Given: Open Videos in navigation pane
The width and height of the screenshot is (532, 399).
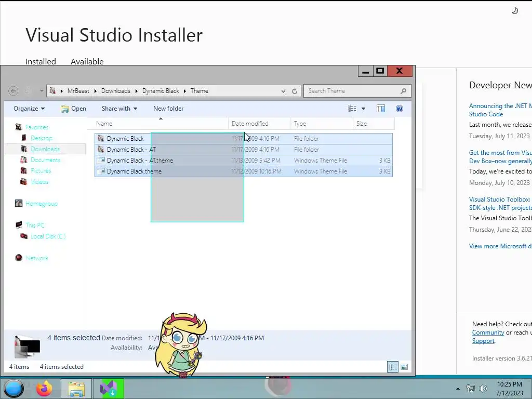Looking at the screenshot, I should 39,181.
